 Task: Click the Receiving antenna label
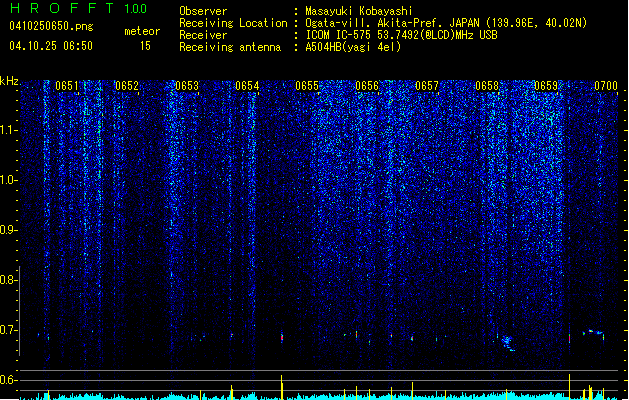click(230, 47)
